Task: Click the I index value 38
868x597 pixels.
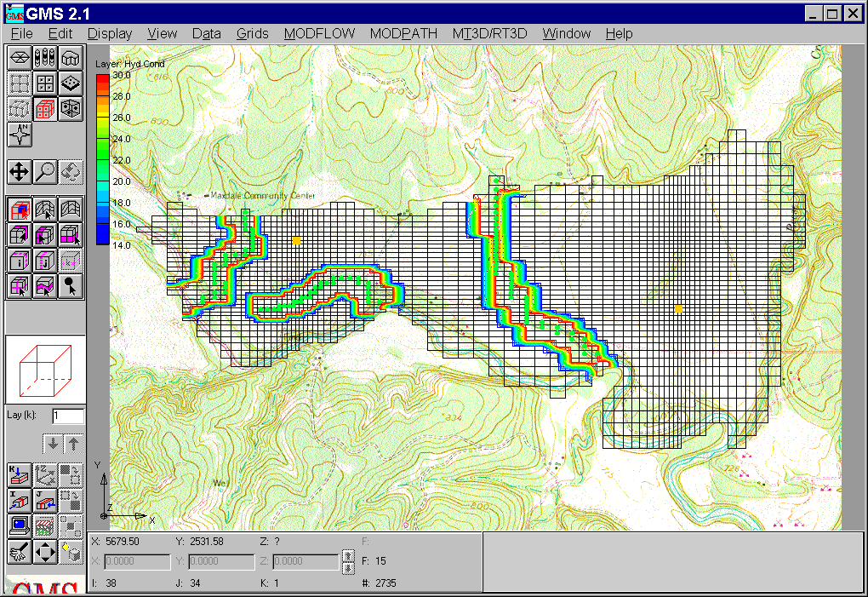Action: click(x=111, y=583)
